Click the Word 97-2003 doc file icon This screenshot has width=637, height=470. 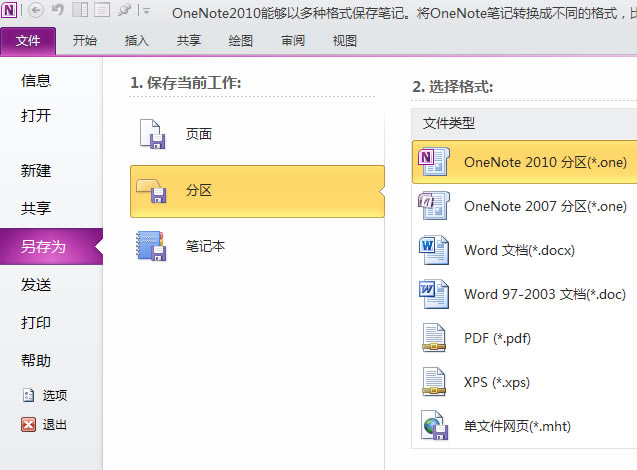point(434,294)
